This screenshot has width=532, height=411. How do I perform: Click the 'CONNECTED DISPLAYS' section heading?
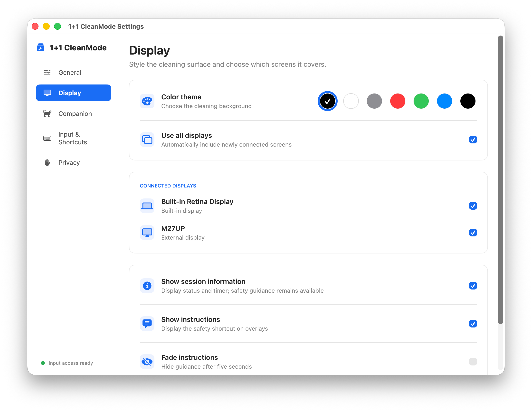point(168,186)
